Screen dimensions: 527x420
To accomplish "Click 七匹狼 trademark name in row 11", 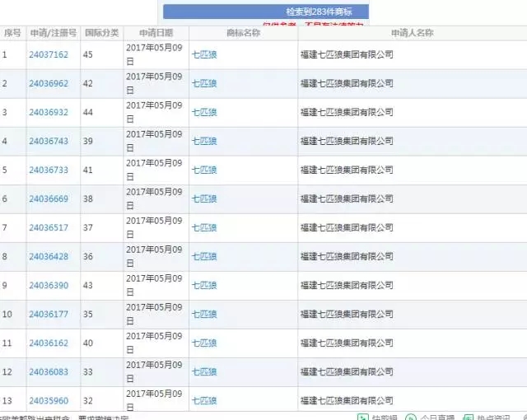I will point(204,343).
